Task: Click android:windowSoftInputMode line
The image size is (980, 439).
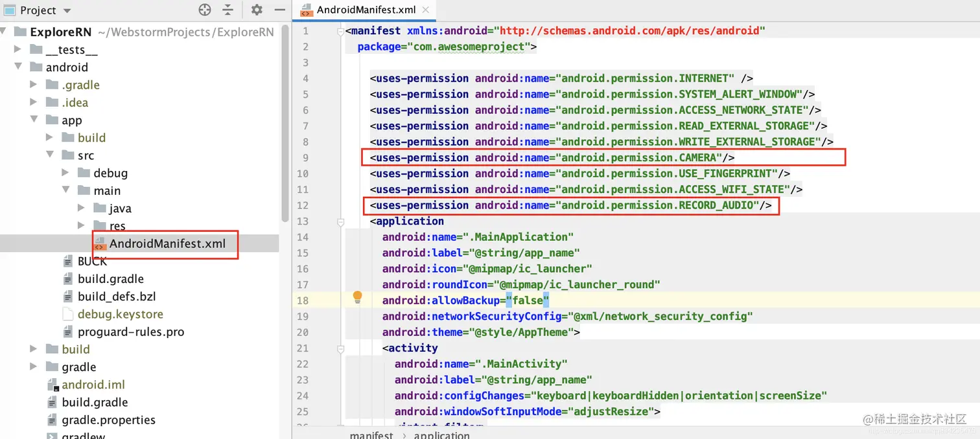Action: point(528,412)
